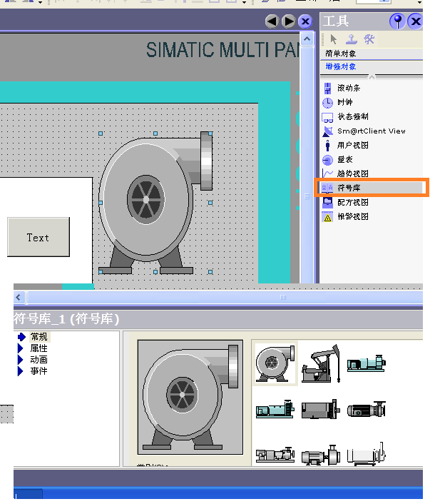Pin the 工具 toolbox panel
This screenshot has height=504, width=435.
click(397, 21)
